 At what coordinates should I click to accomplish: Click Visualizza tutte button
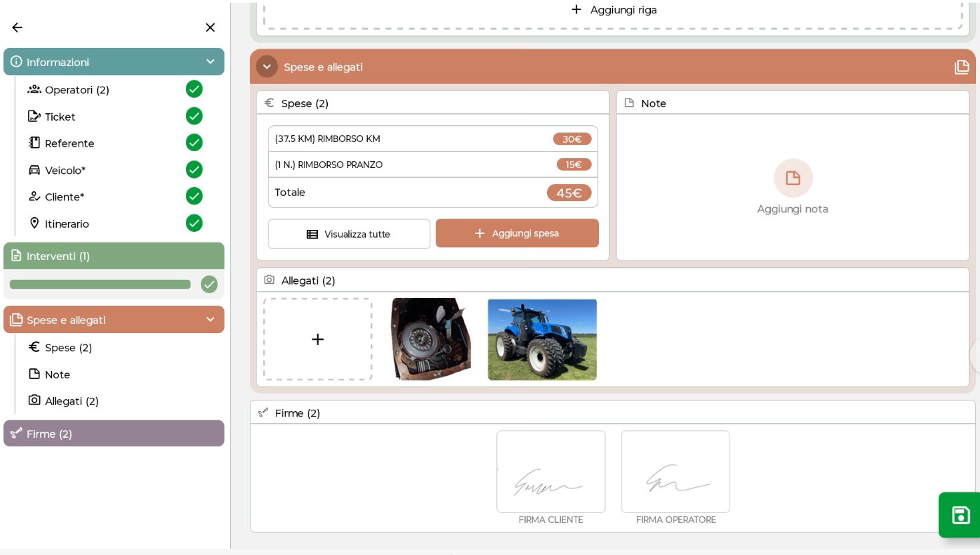(x=349, y=234)
